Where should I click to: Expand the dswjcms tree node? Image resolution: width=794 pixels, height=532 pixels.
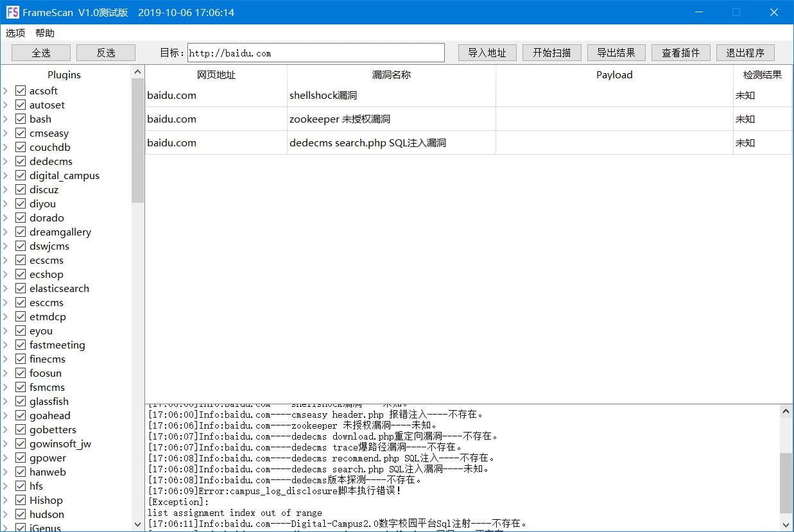point(6,246)
